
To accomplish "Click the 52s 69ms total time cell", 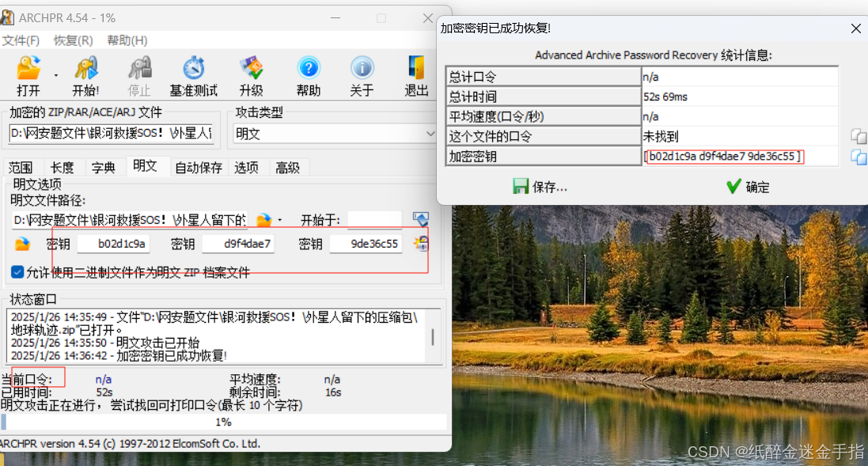I will pyautogui.click(x=740, y=97).
